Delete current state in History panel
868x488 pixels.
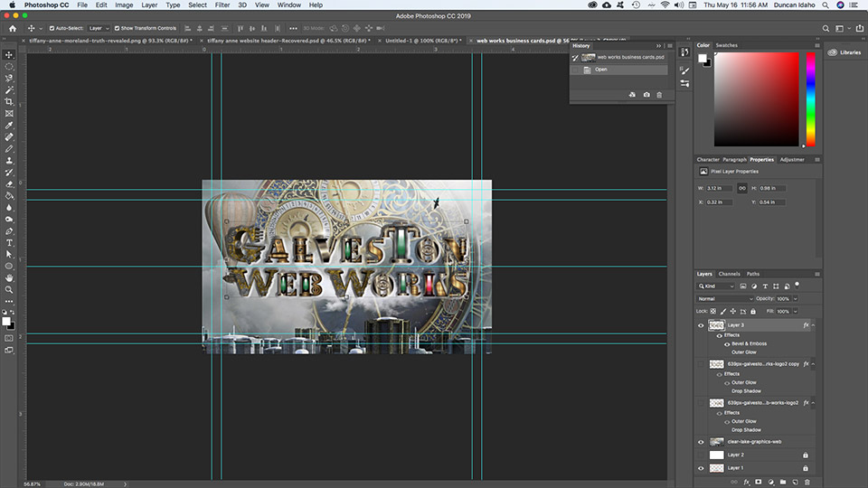point(659,95)
